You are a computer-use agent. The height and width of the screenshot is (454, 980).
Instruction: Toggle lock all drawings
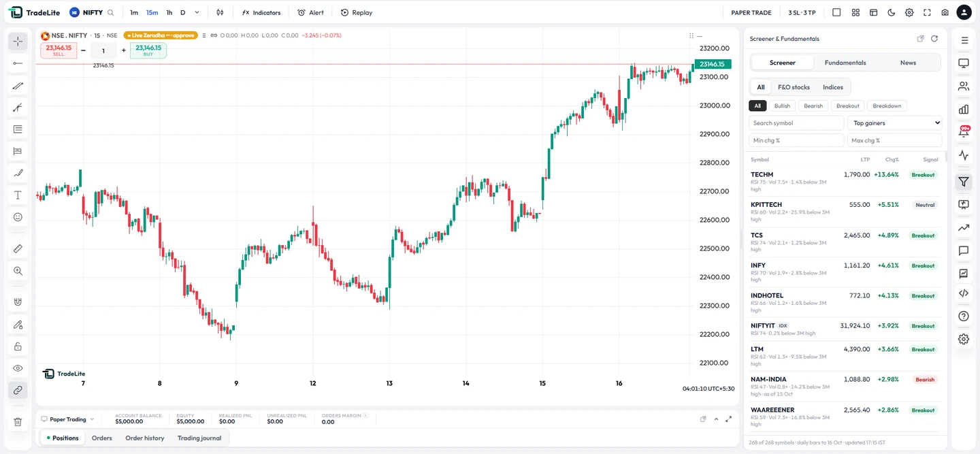click(18, 346)
